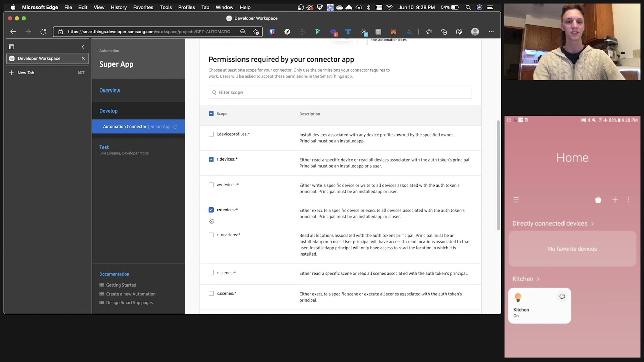
Task: Expand Directly connected devices section
Action: pos(553,223)
